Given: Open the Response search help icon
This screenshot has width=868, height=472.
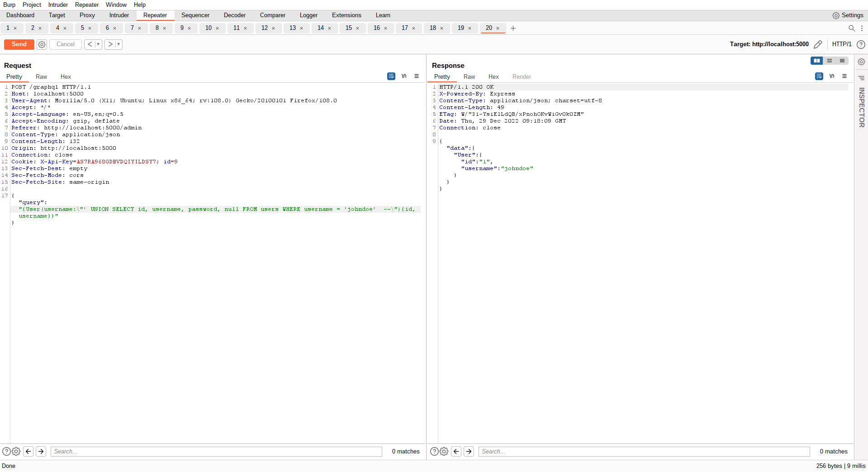Looking at the screenshot, I should [x=434, y=451].
